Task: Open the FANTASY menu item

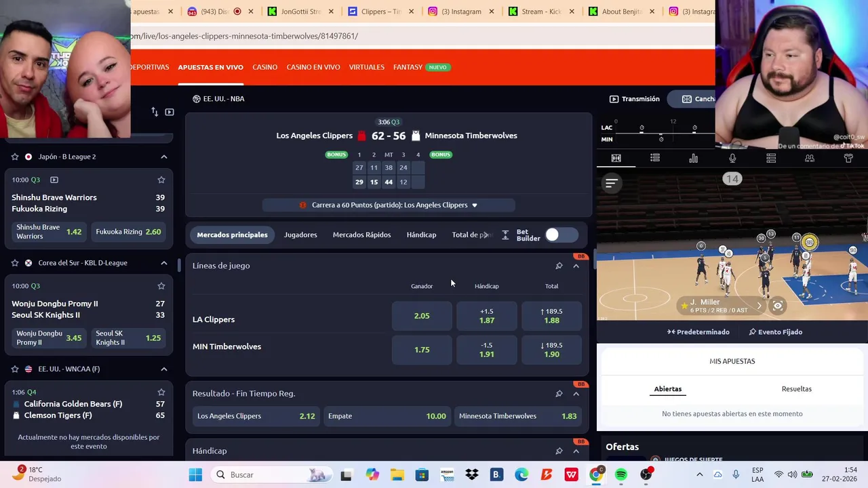Action: pos(422,67)
